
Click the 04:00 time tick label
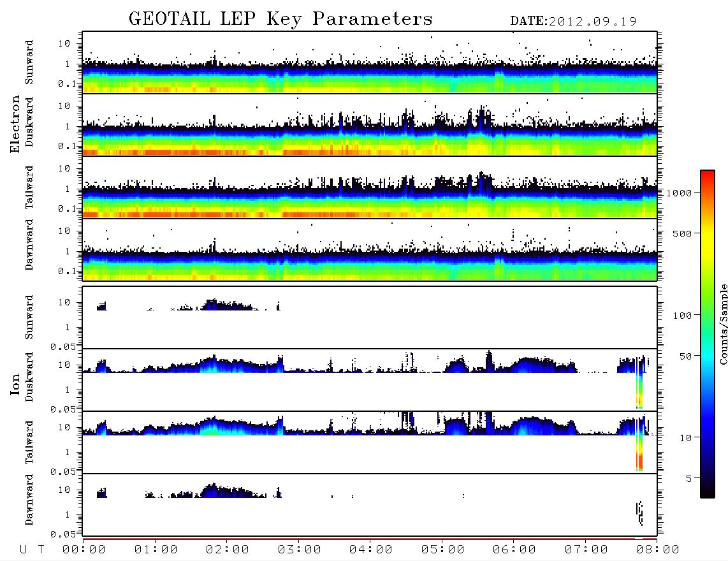(x=371, y=550)
